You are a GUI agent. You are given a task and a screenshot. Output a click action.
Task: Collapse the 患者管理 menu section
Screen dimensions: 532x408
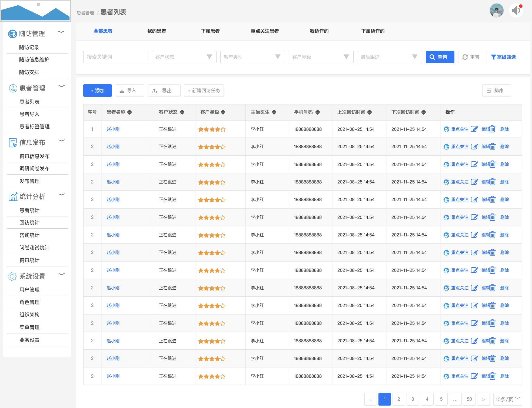(62, 86)
